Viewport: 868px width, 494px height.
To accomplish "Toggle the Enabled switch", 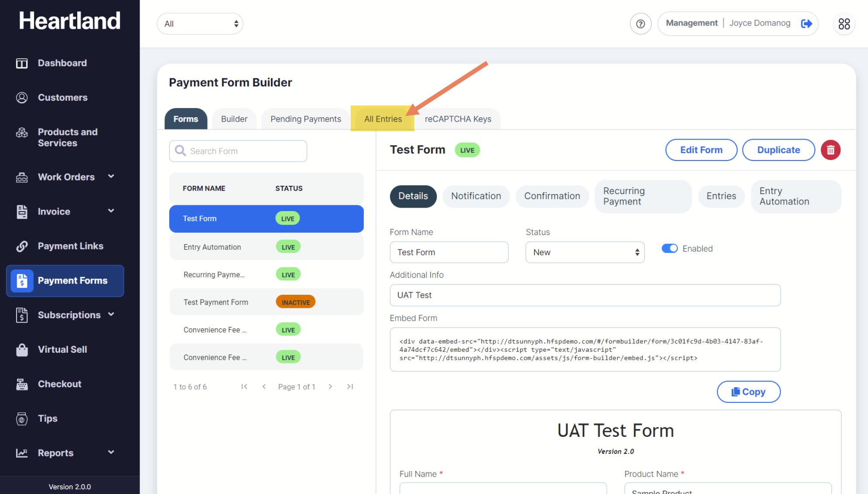I will click(x=670, y=249).
